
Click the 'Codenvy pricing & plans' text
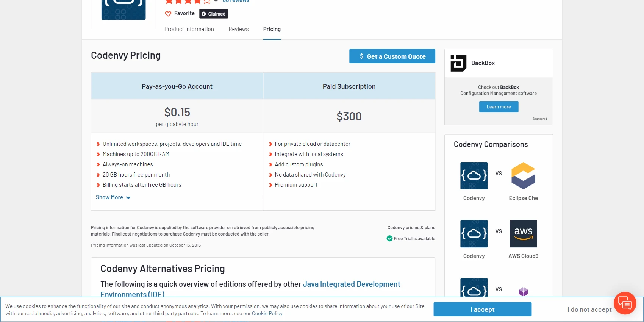411,228
